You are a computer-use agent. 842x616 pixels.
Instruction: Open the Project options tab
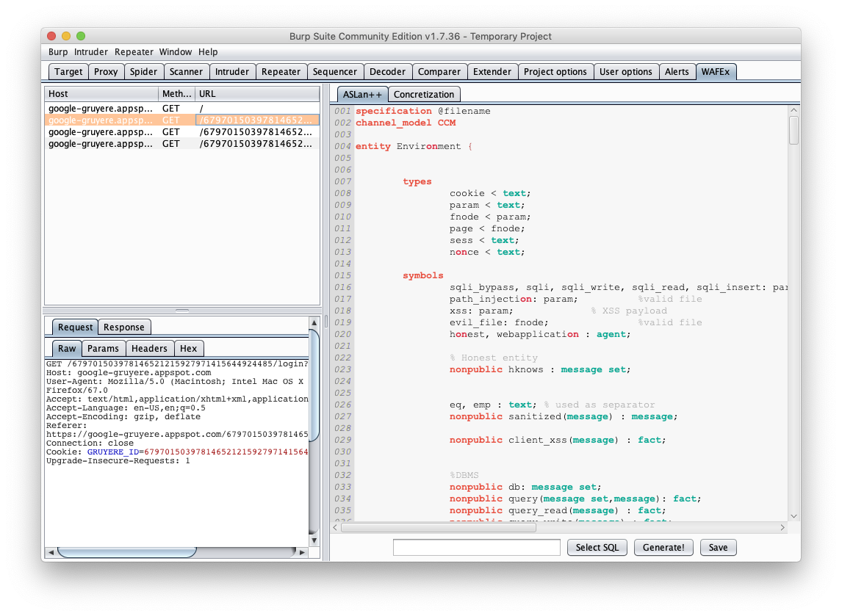(x=555, y=72)
